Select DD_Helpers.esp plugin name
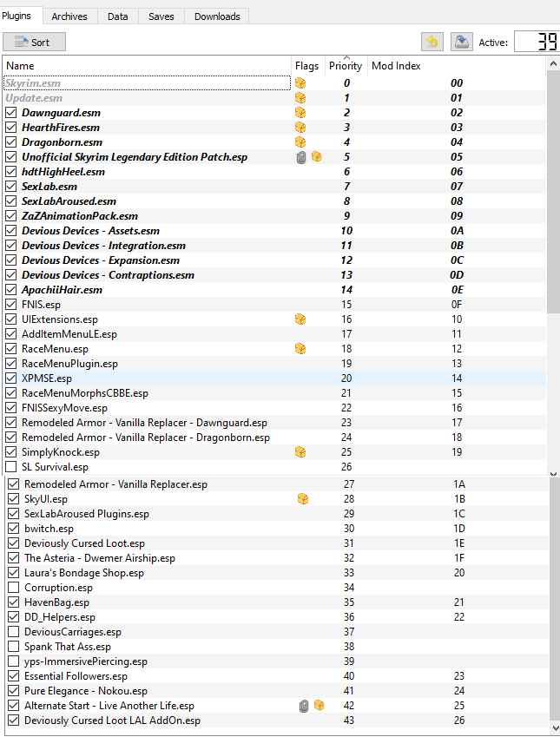 [60, 617]
